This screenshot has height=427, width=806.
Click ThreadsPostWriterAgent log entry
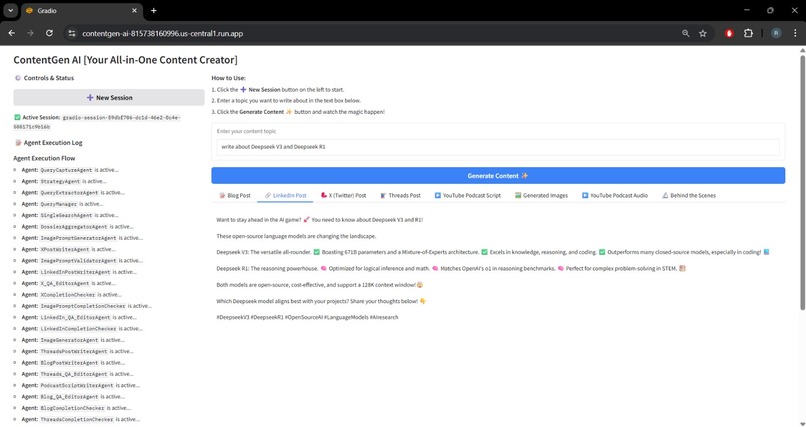(78, 351)
